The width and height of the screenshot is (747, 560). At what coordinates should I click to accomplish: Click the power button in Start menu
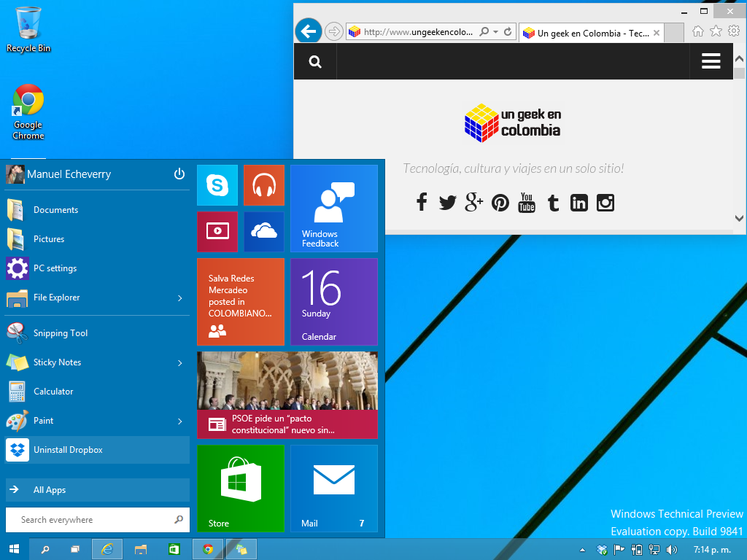[x=179, y=174]
